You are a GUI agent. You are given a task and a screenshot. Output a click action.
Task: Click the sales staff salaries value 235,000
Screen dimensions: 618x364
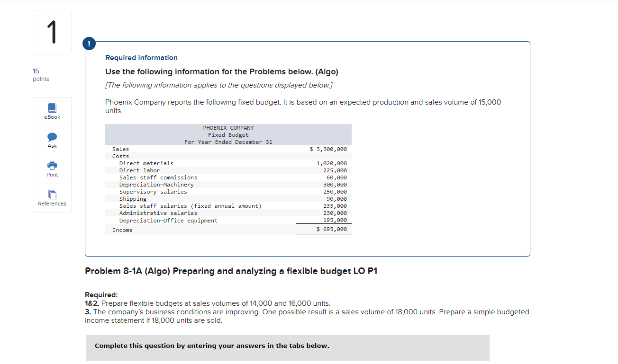pos(335,206)
